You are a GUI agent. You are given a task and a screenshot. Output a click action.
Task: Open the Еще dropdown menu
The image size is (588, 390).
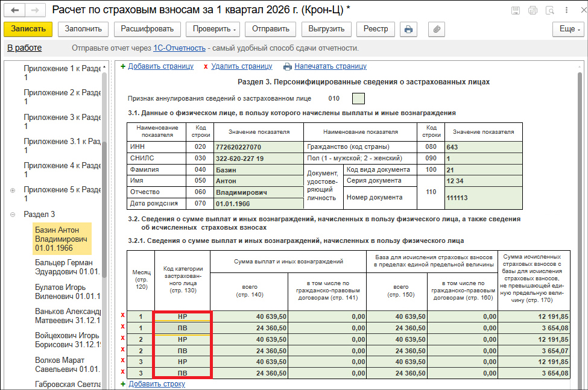570,29
